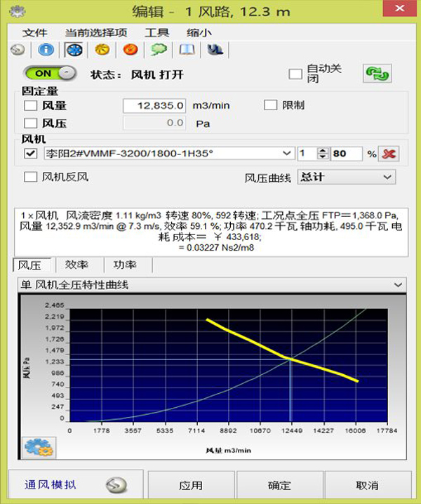Open chart settings gear icon

tap(39, 447)
